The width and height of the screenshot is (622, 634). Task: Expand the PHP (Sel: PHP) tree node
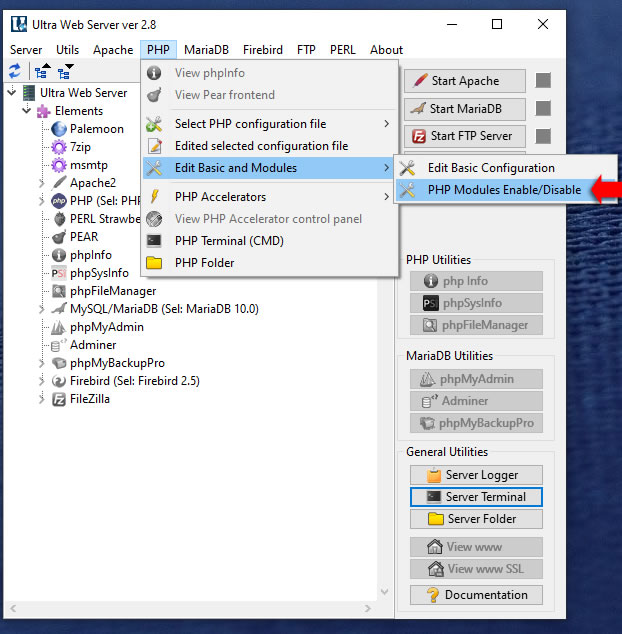pos(41,201)
